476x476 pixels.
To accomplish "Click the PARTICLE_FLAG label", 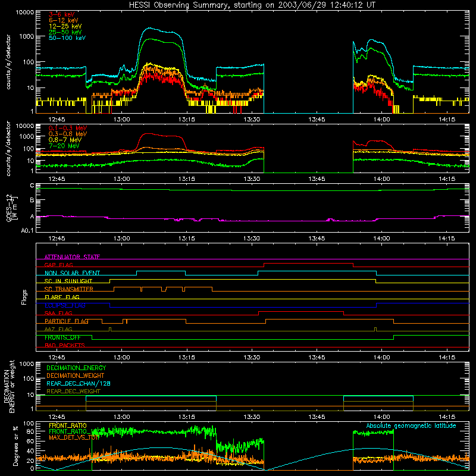I will (67, 321).
